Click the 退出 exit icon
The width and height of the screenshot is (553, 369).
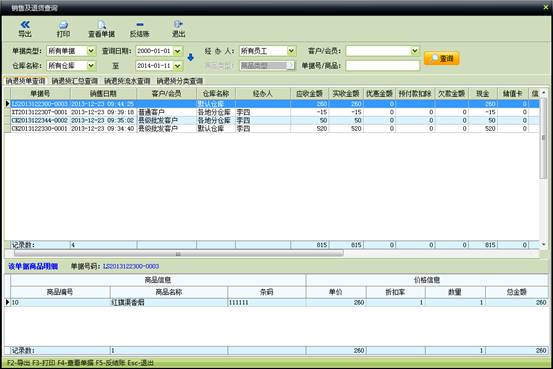(x=178, y=24)
